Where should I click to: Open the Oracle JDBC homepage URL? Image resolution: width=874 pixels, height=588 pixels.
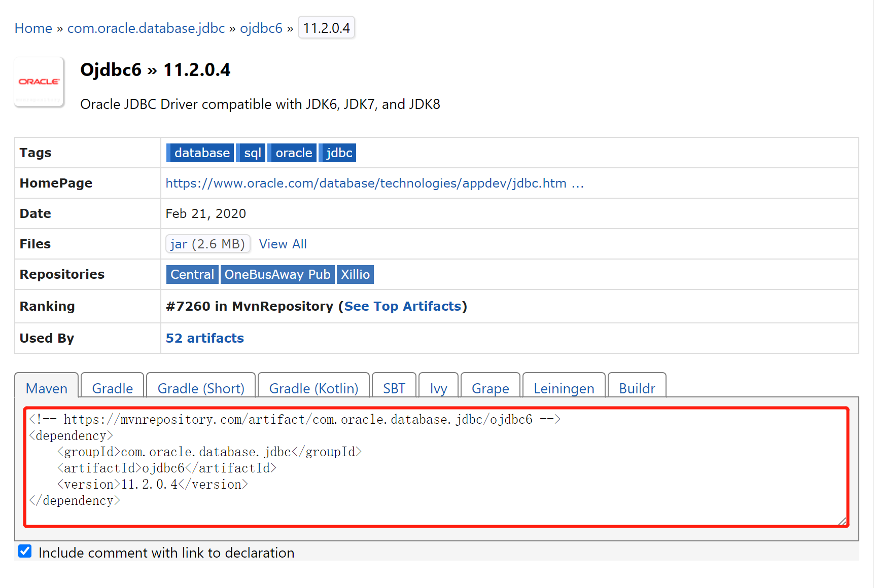click(x=375, y=183)
